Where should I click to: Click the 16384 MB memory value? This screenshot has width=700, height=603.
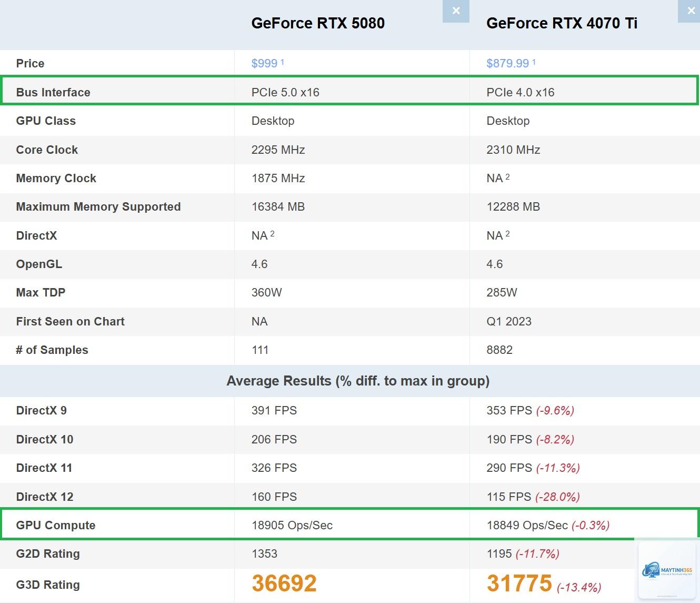pos(278,206)
